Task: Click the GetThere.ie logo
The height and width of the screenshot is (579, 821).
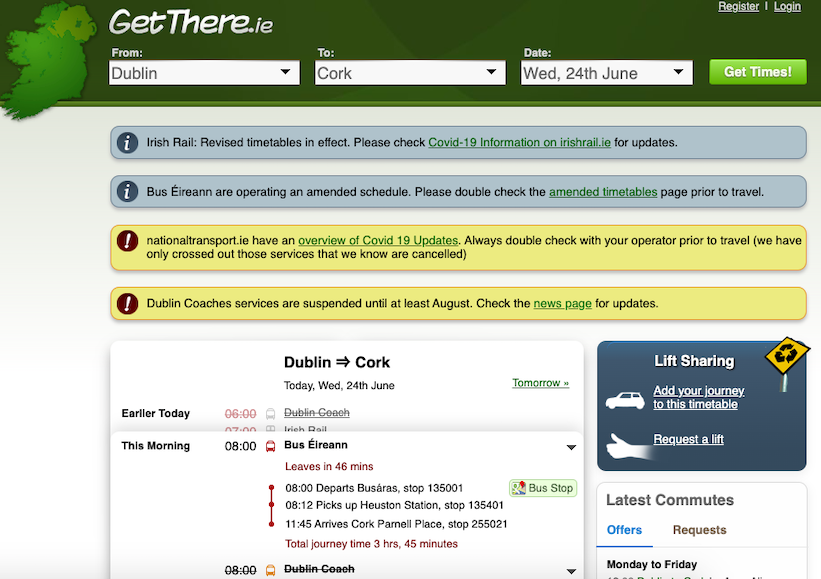Action: (x=190, y=21)
